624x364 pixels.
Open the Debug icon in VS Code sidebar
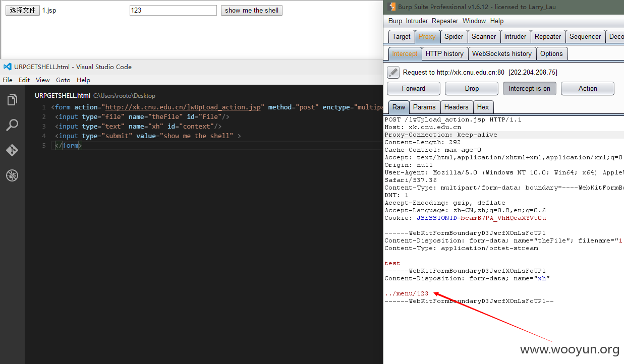[12, 175]
